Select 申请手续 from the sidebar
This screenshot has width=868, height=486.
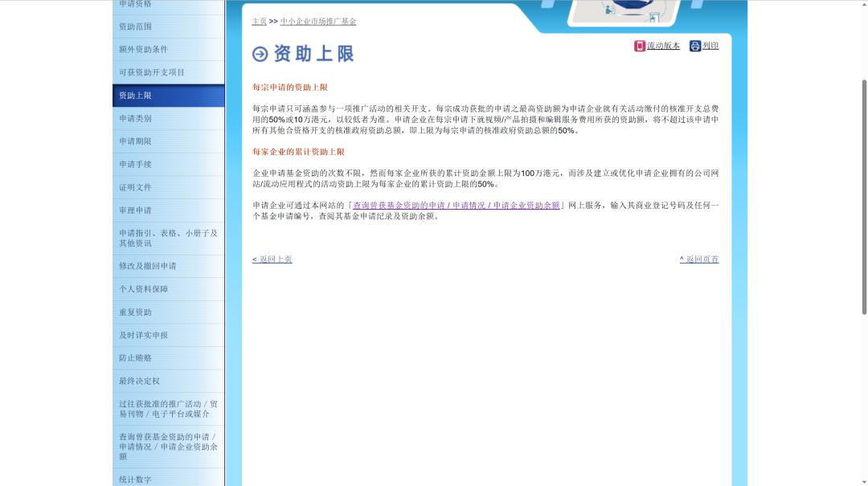point(137,164)
